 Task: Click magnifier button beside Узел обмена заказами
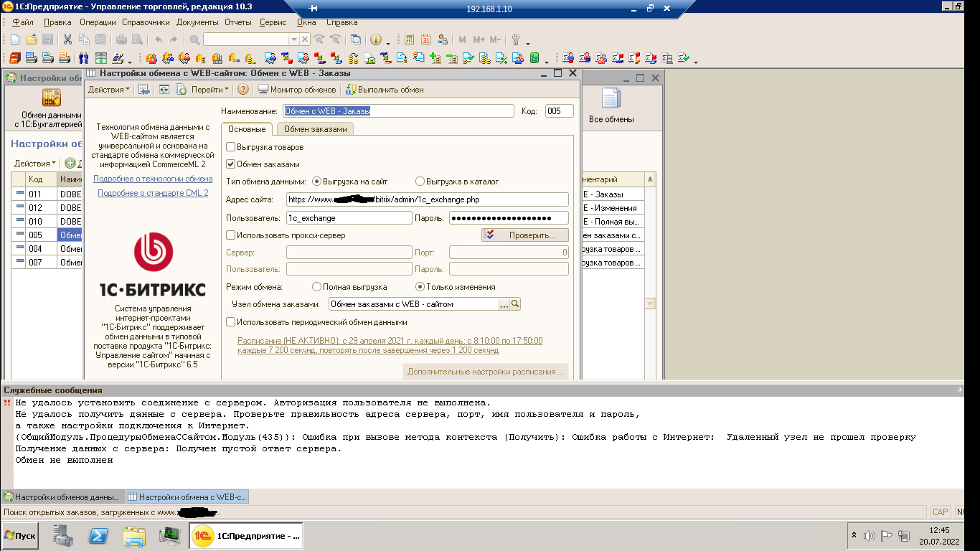pos(515,304)
